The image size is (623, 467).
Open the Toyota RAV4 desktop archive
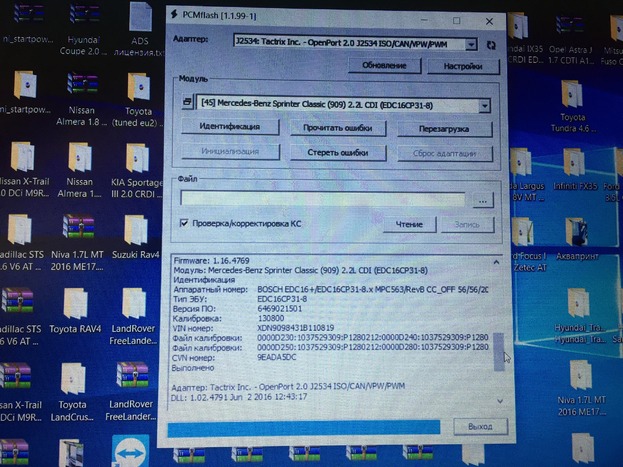[77, 305]
